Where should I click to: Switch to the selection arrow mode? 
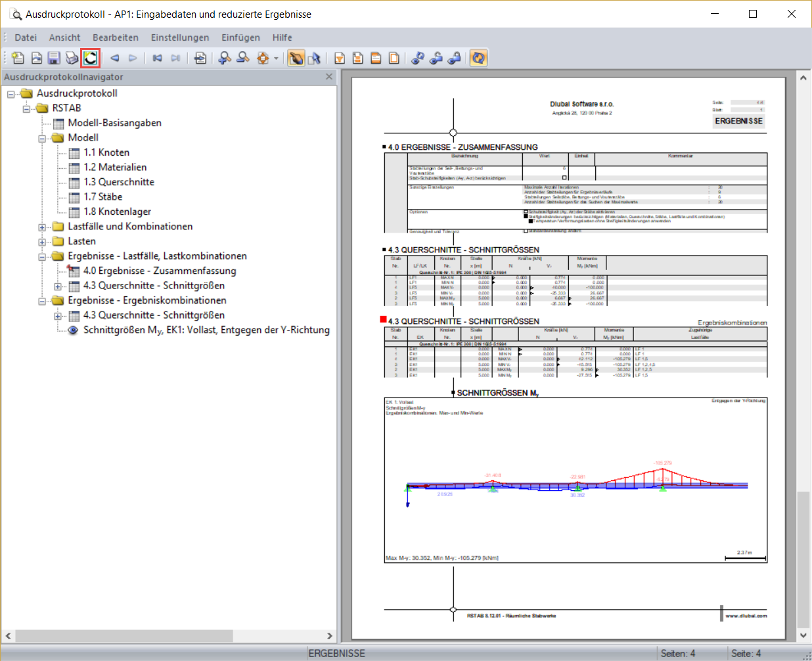click(315, 58)
